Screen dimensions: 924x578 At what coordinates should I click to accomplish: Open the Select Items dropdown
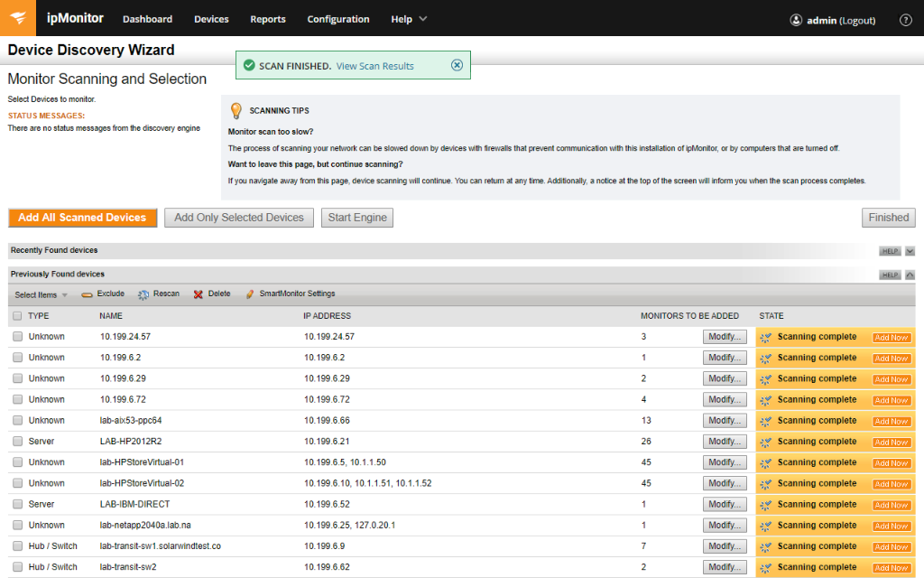click(41, 295)
